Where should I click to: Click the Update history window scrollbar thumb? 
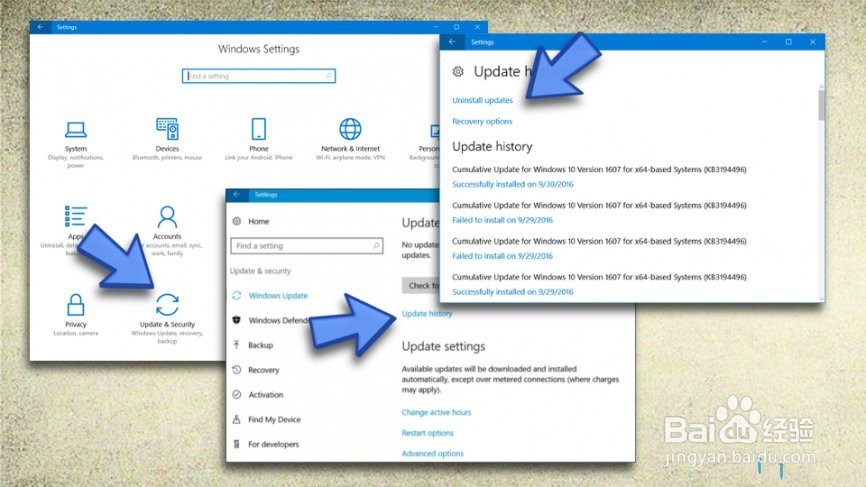tap(821, 105)
